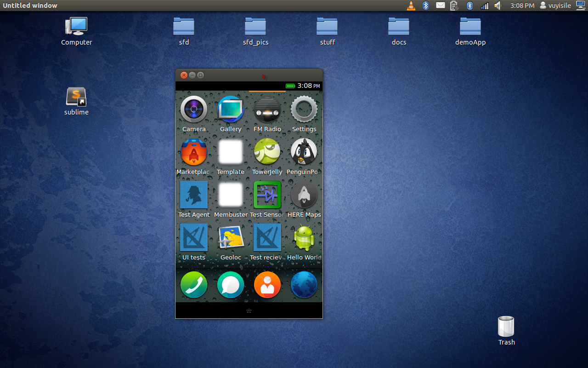Launch the Firefox browser in the dock
588x368 pixels.
[304, 285]
